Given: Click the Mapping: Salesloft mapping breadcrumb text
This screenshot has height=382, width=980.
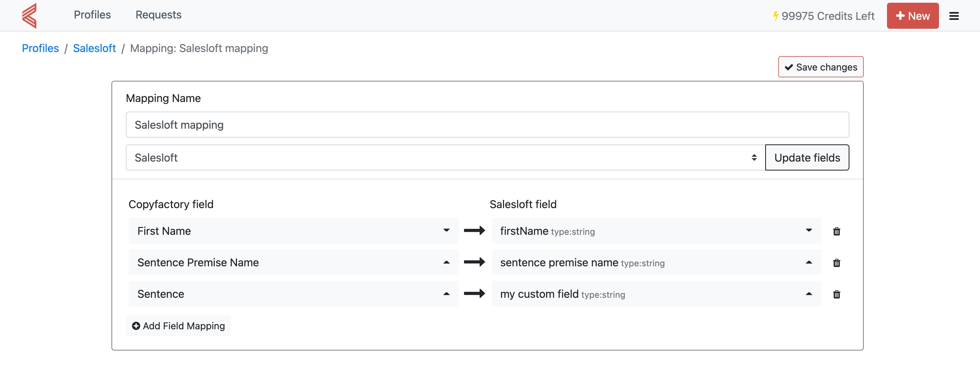Looking at the screenshot, I should [199, 48].
